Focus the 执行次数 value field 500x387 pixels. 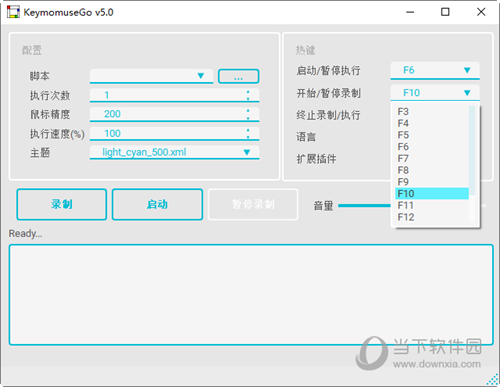(174, 95)
